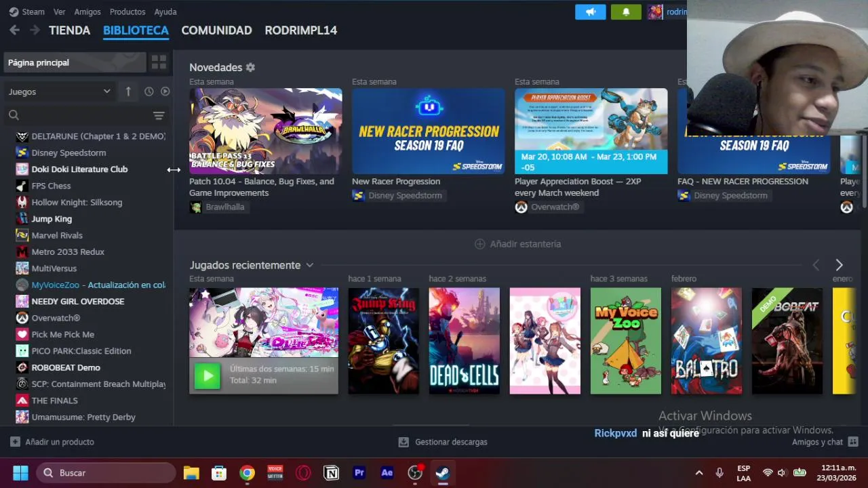Open Adobe Premiere Pro in taskbar
Image resolution: width=868 pixels, height=488 pixels.
[x=359, y=472]
